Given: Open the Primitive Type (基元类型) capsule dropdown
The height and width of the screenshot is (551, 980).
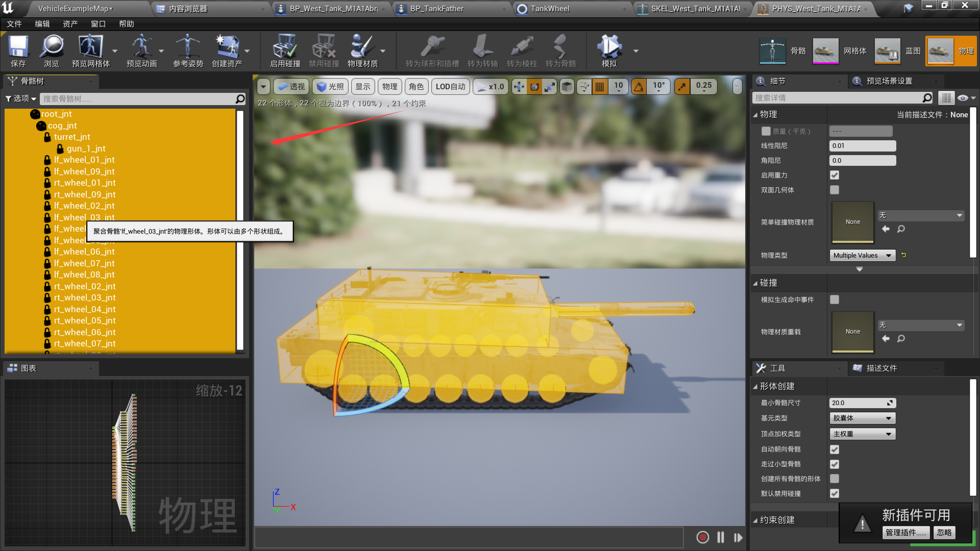Looking at the screenshot, I should tap(862, 418).
